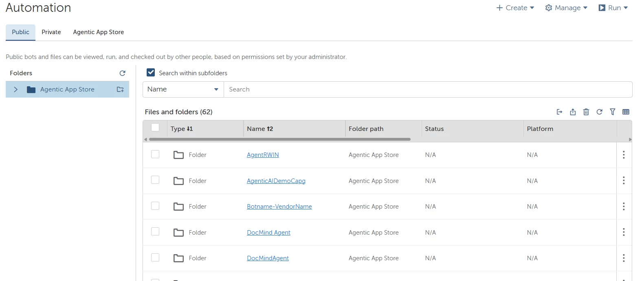The width and height of the screenshot is (644, 281).
Task: Click the horizontal scrollbar below table headers
Action: click(x=279, y=139)
